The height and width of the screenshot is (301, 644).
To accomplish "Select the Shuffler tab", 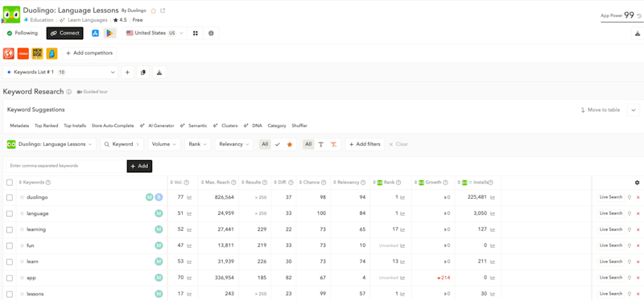I will point(299,126).
